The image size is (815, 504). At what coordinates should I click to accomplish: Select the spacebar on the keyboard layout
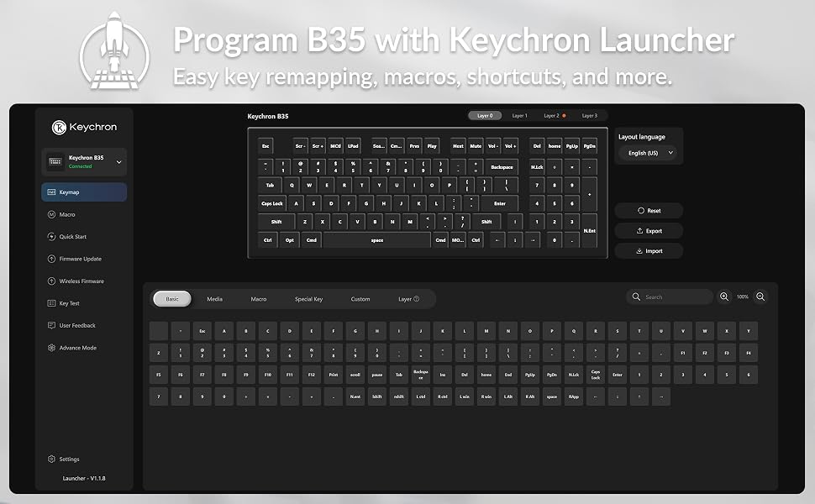[377, 240]
